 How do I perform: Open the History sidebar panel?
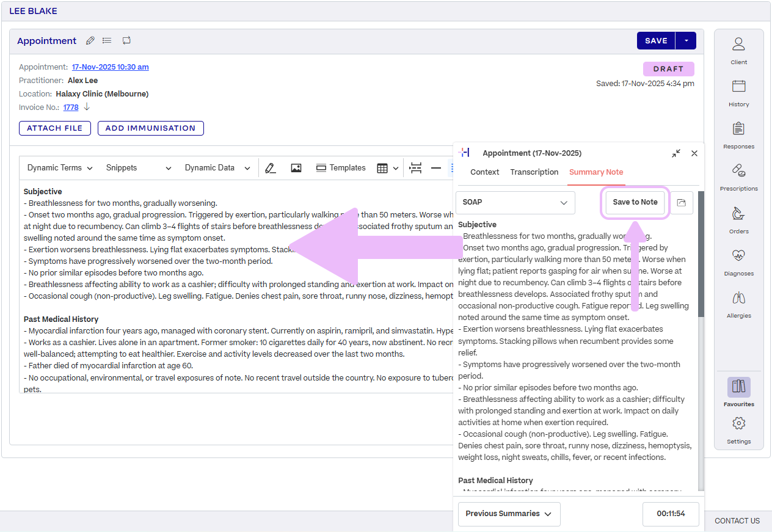(x=738, y=93)
